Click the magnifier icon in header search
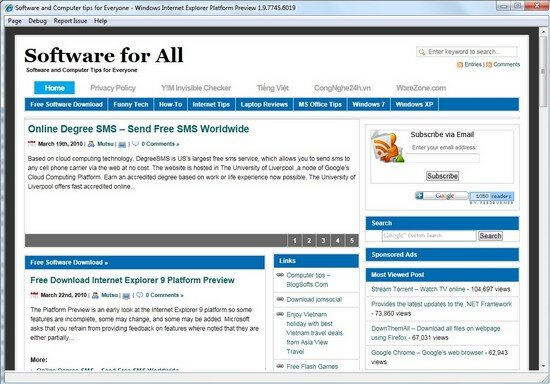Screen dimensions: 550x384 click(x=422, y=52)
